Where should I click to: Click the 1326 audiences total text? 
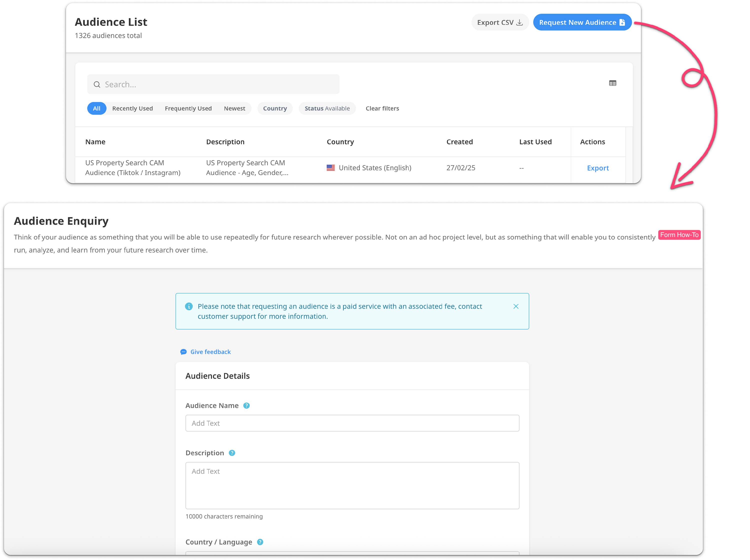pos(108,35)
